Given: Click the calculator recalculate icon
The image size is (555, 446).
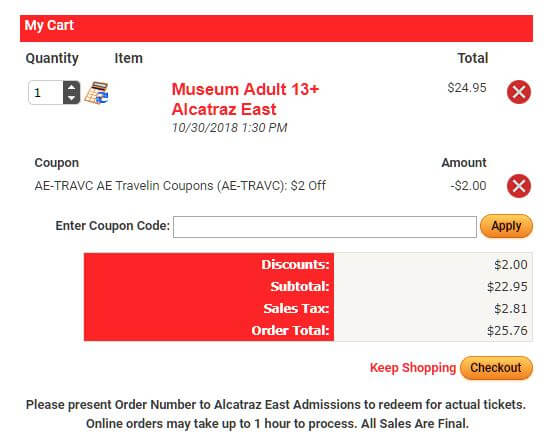Looking at the screenshot, I should click(96, 93).
